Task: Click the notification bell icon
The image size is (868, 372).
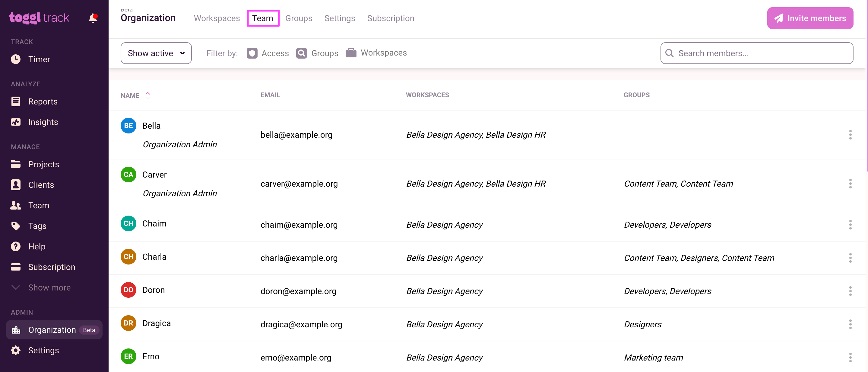Action: [93, 18]
